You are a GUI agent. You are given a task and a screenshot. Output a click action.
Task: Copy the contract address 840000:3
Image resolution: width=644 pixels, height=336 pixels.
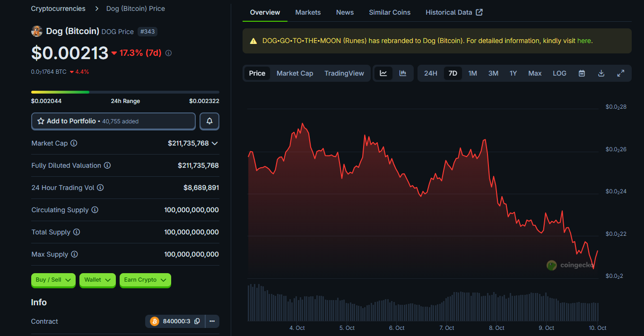tap(197, 321)
